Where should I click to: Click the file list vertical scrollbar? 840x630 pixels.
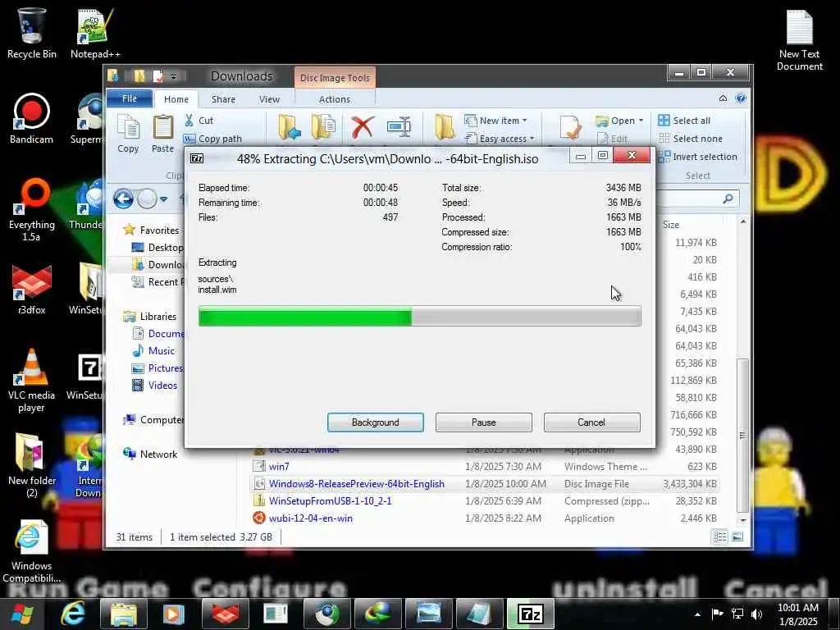pos(742,433)
